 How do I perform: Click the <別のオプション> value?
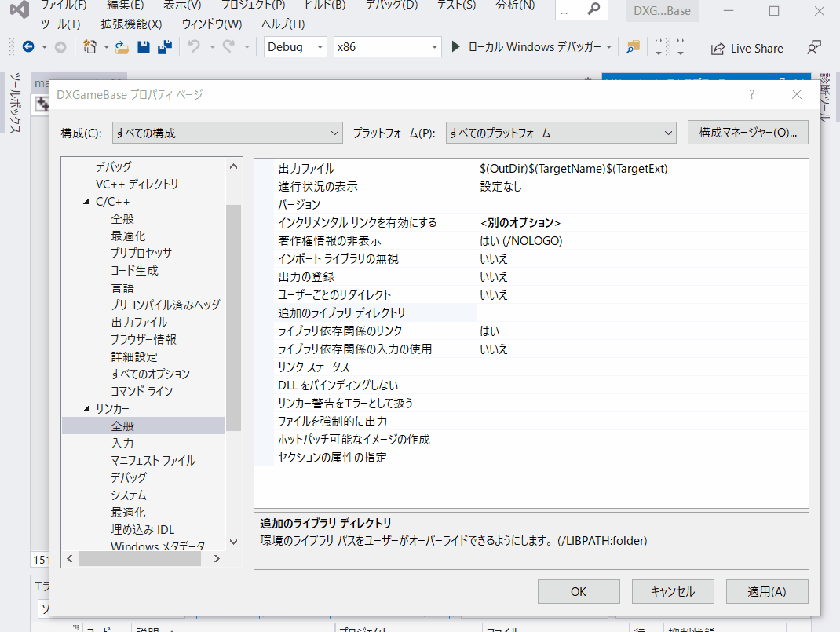520,223
